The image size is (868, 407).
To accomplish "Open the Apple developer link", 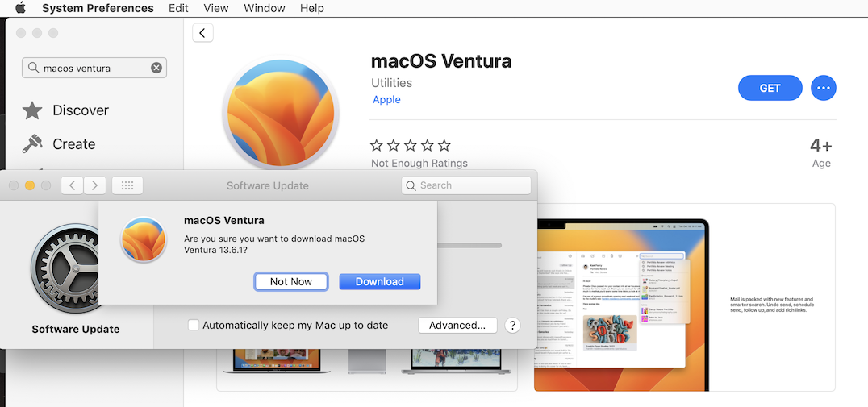I will (386, 100).
